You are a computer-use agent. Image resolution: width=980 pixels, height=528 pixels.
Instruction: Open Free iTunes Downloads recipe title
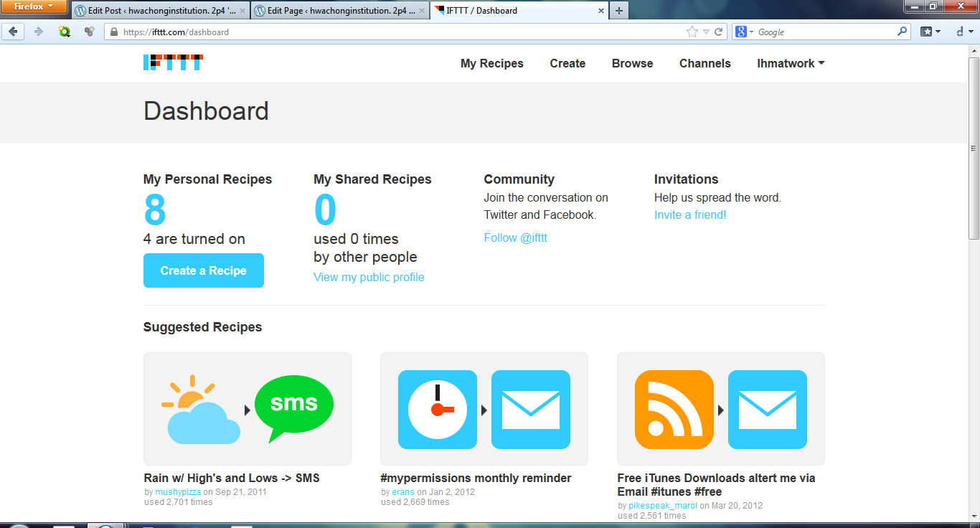pyautogui.click(x=717, y=485)
